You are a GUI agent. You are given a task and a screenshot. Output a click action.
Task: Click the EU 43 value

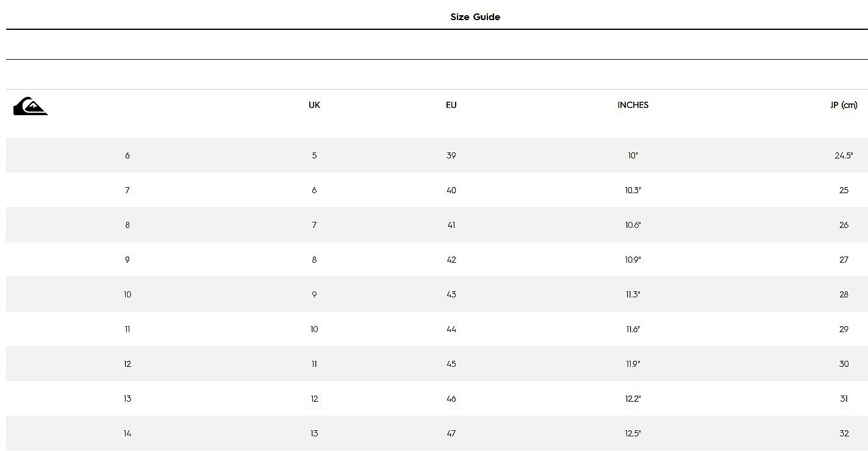pyautogui.click(x=451, y=294)
